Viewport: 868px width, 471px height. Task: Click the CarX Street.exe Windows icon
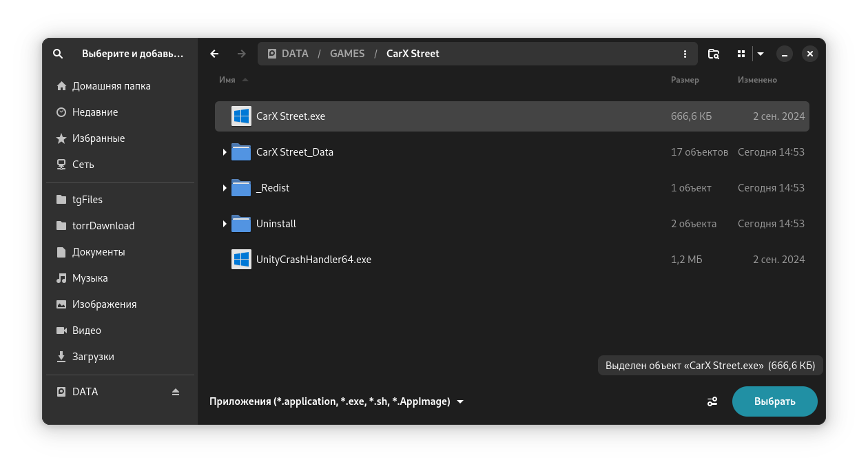tap(241, 116)
